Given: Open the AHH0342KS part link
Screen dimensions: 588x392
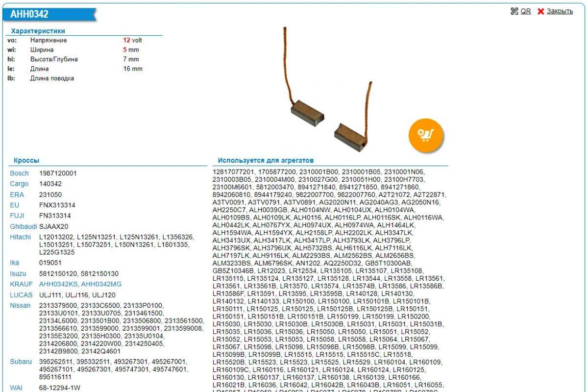Looking at the screenshot, I should (x=59, y=284).
